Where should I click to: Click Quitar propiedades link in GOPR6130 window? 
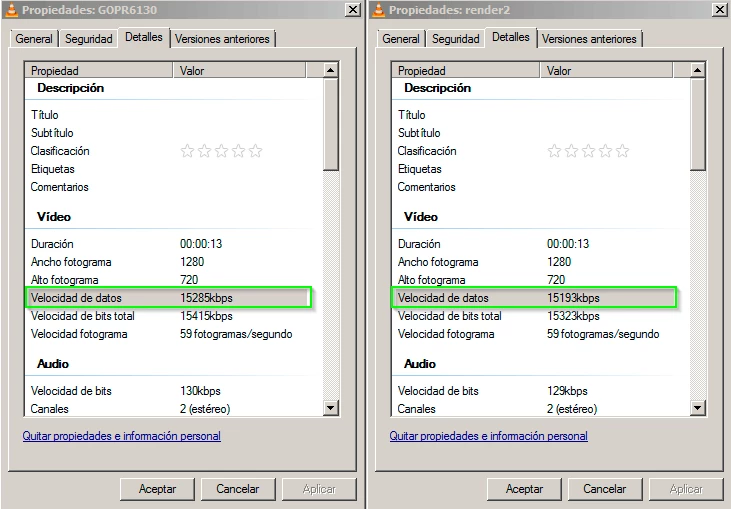[x=122, y=436]
